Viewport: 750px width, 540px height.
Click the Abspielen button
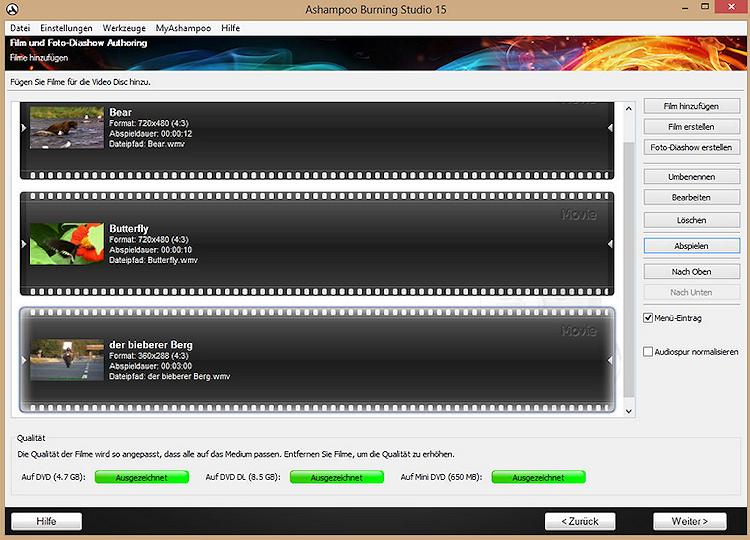691,246
